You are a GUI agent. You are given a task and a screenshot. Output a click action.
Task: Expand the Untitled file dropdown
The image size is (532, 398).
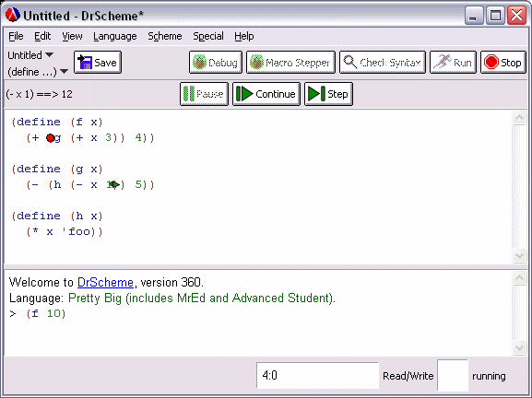point(30,55)
